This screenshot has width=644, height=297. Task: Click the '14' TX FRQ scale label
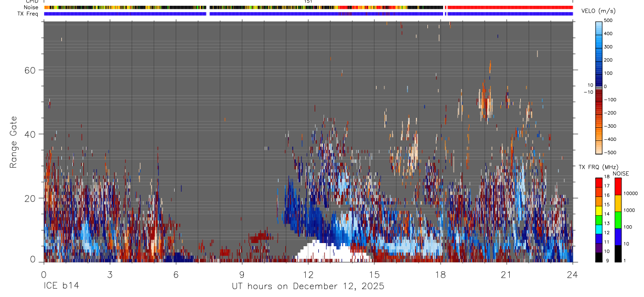[607, 214]
